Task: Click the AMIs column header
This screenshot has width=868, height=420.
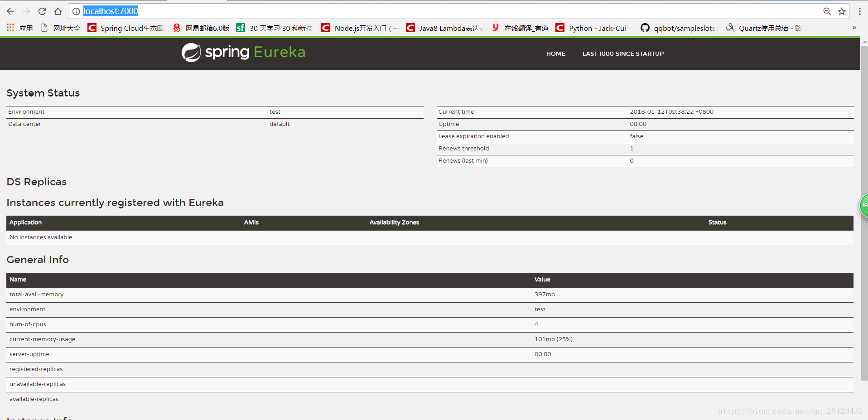Action: pyautogui.click(x=251, y=222)
